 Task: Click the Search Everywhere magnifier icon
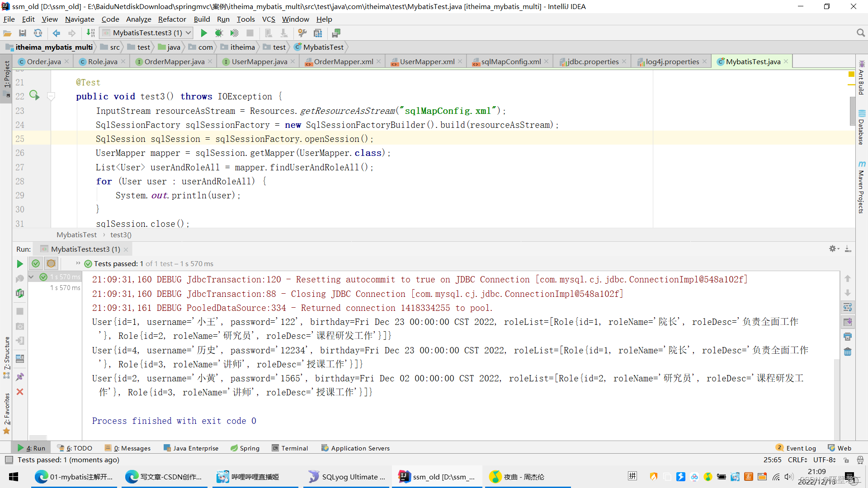pyautogui.click(x=860, y=33)
